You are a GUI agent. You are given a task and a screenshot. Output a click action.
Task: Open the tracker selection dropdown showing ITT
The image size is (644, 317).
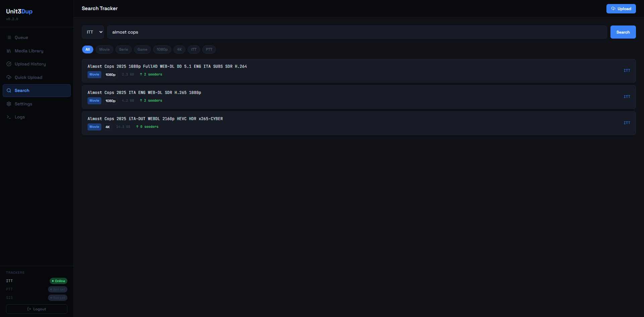click(93, 32)
